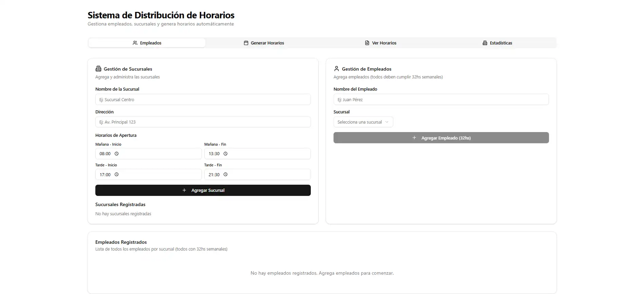Click the clock icon in Mañana - Fin field
The width and height of the screenshot is (644, 294).
[225, 154]
